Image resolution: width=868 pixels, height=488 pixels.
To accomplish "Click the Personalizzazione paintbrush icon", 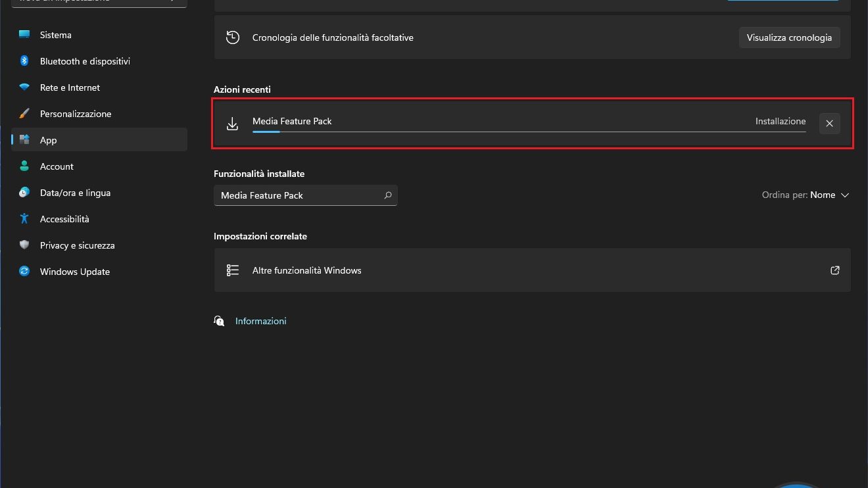I will point(24,114).
